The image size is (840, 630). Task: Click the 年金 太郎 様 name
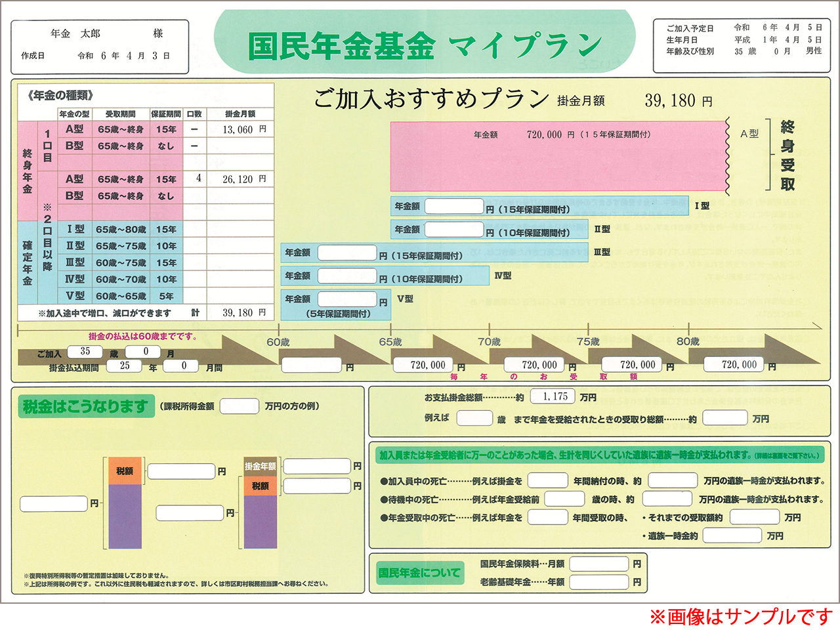click(106, 33)
